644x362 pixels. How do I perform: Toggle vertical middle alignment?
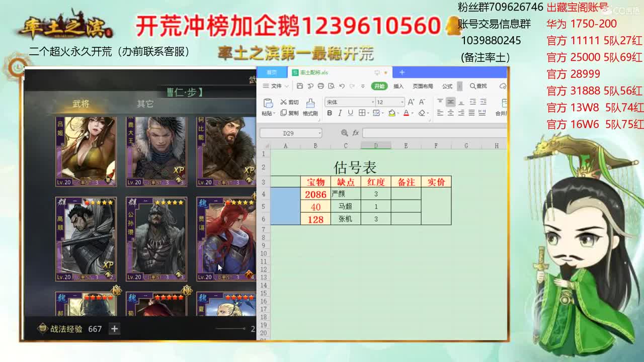pos(451,101)
